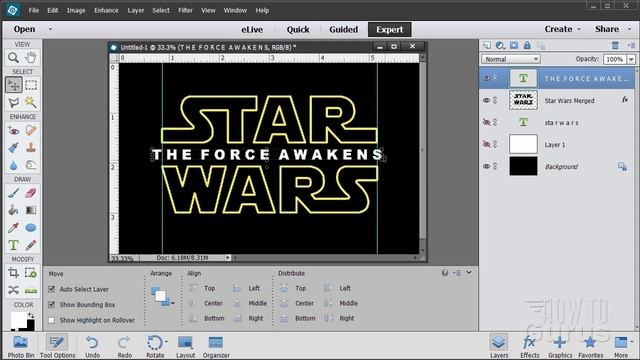Screen dimensions: 640x360
Task: Select the Eraser tool
Action: (31, 193)
